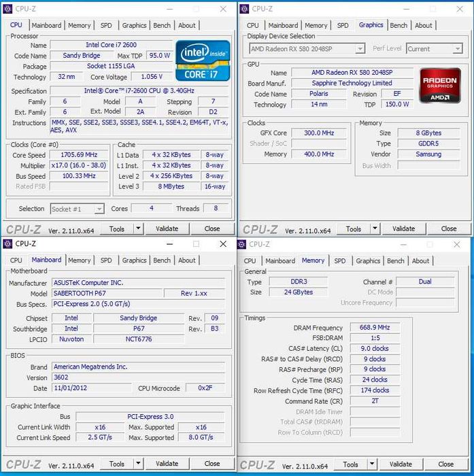Open the Perf Level Current dropdown
This screenshot has height=476, width=474.
point(435,48)
